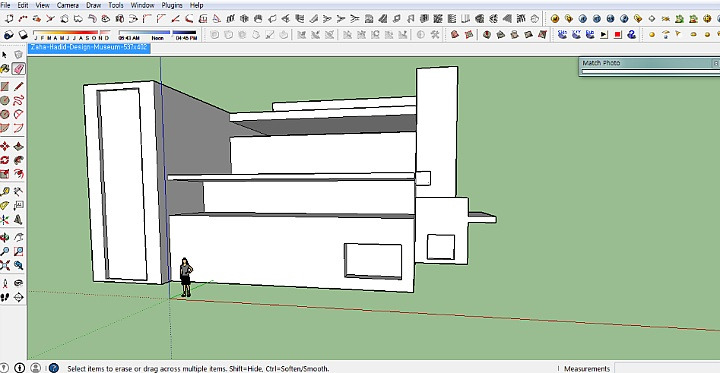Activate the Position Camera tool
The height and width of the screenshot is (373, 720).
coord(5,283)
